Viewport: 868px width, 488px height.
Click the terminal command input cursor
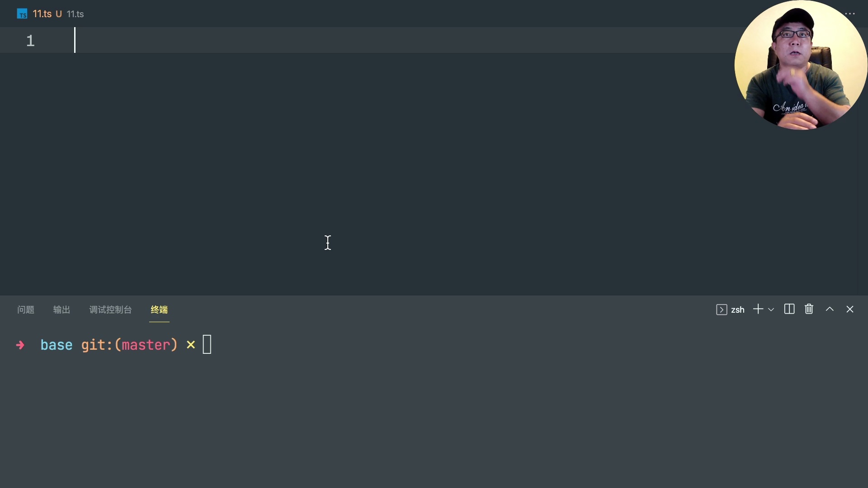[207, 344]
